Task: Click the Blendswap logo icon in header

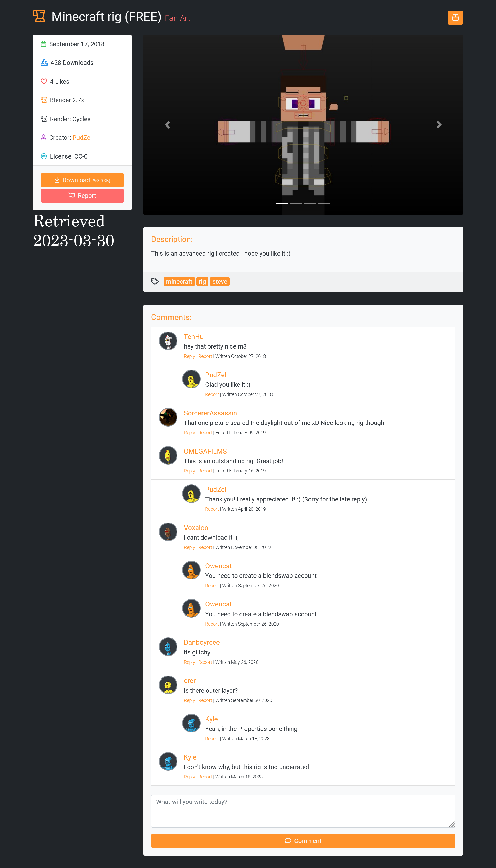Action: coord(39,16)
